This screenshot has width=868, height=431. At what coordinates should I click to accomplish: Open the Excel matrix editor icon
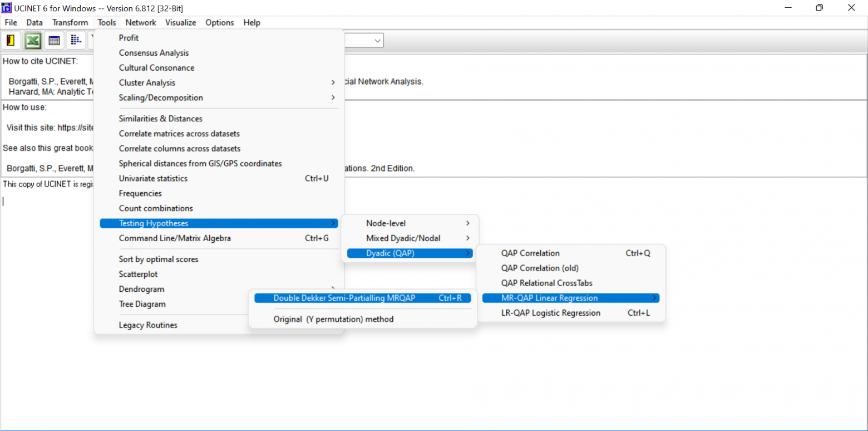coord(33,41)
